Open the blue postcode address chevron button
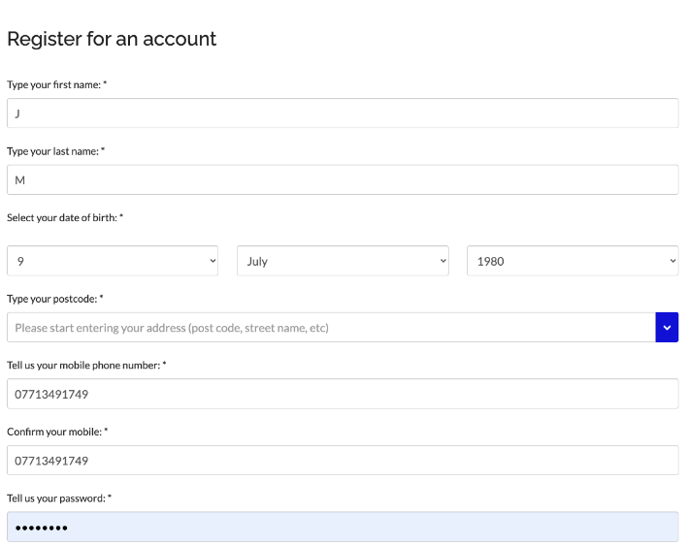The image size is (688, 546). 666,327
